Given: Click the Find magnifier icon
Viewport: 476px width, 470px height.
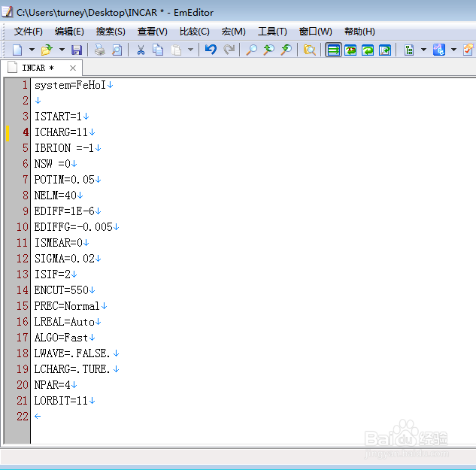Looking at the screenshot, I should click(251, 50).
